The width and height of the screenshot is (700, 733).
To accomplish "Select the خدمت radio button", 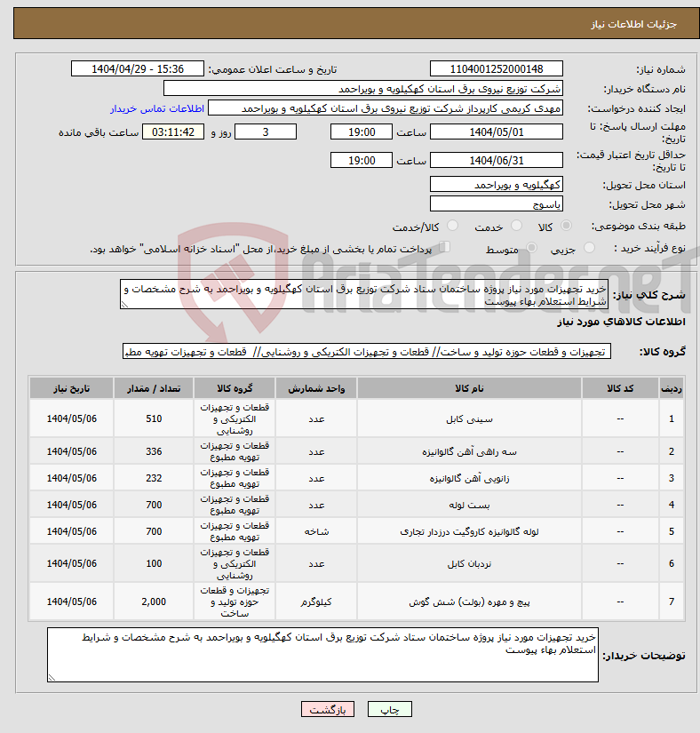I will coord(516,226).
